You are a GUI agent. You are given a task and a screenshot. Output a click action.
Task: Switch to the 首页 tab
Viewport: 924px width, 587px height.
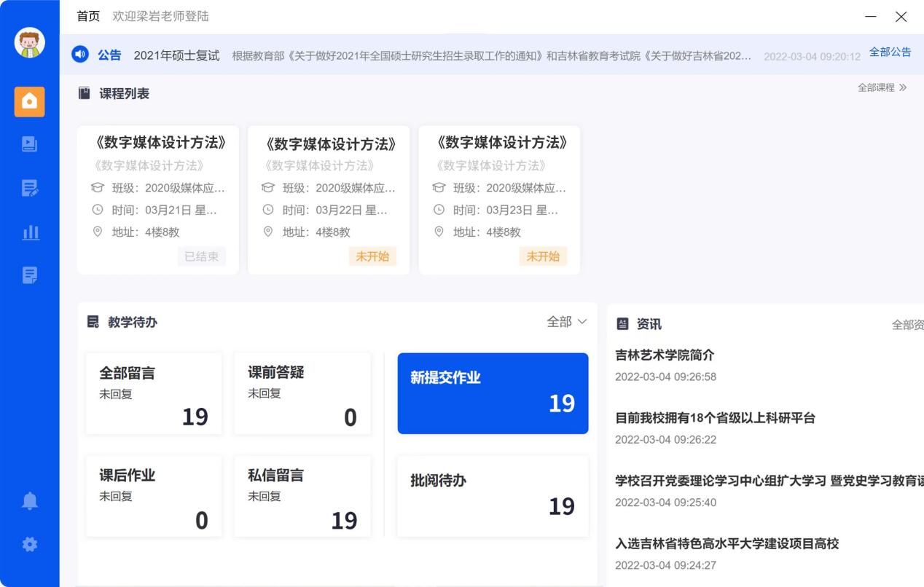click(x=88, y=16)
